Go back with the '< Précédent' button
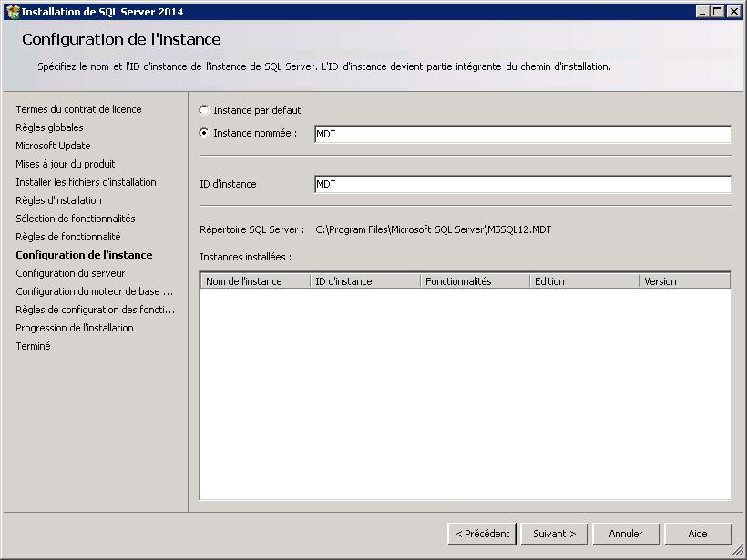This screenshot has width=747, height=560. (482, 534)
